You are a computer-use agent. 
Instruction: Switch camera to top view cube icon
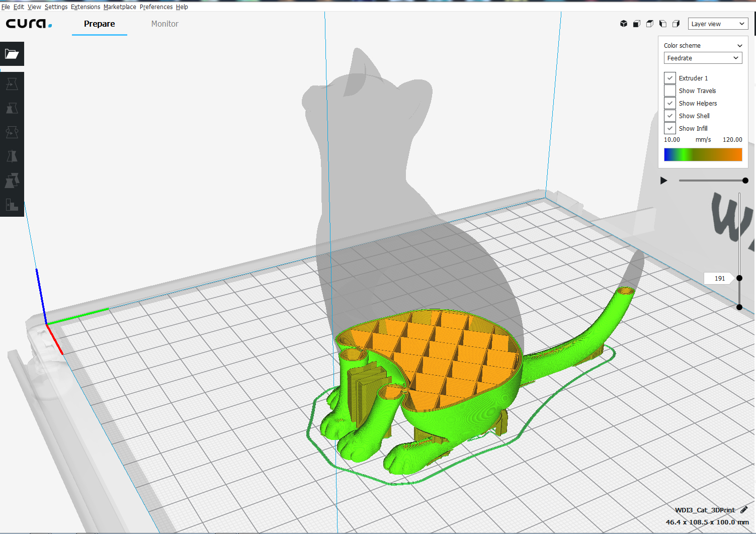[650, 24]
